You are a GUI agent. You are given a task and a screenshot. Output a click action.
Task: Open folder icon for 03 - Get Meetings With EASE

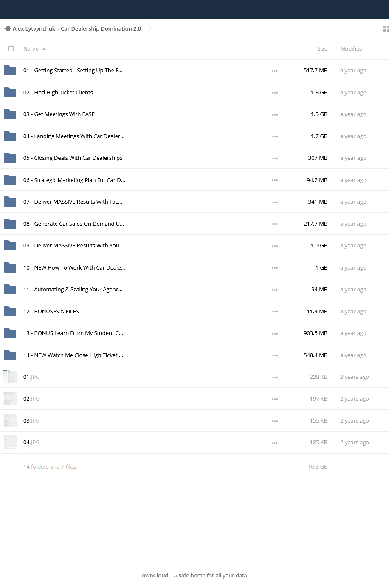10,114
